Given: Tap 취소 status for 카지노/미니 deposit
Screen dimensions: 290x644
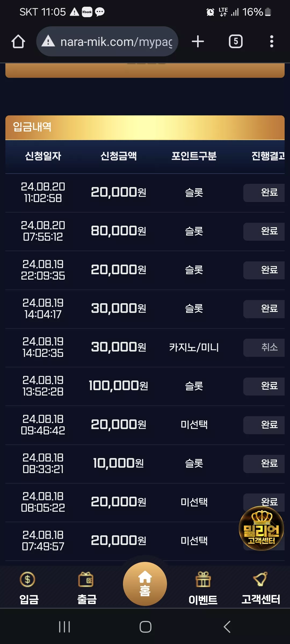Looking at the screenshot, I should 264,347.
